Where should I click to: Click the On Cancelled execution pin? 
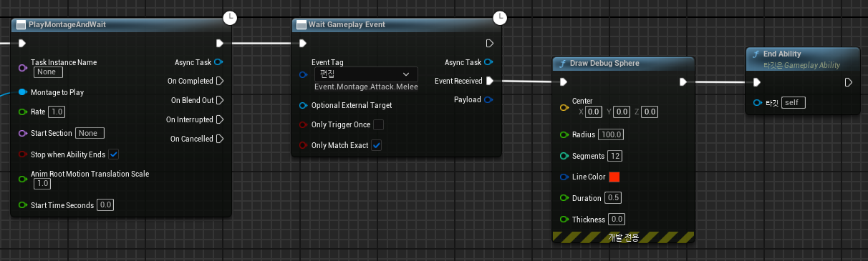(219, 139)
